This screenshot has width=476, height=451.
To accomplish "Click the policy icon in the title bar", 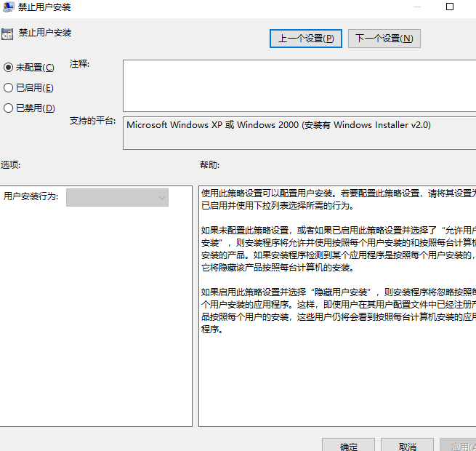I will coord(7,7).
